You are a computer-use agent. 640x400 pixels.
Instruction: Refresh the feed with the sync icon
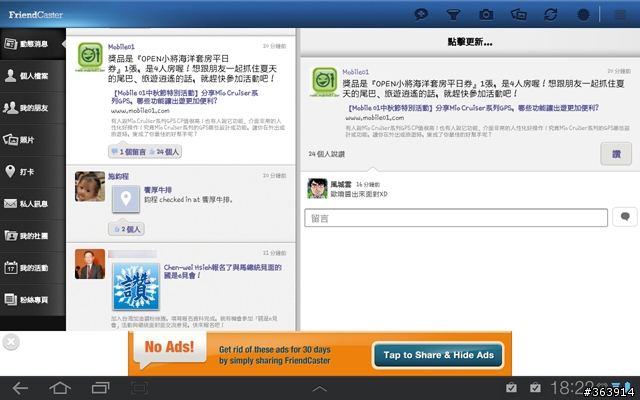point(551,15)
